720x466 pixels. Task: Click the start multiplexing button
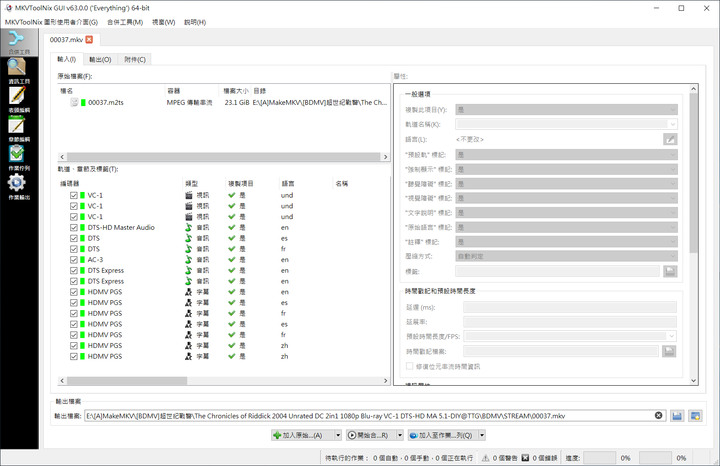371,435
